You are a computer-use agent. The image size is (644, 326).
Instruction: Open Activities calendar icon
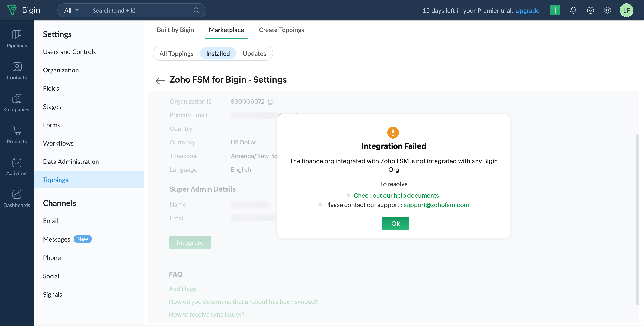[x=17, y=162]
